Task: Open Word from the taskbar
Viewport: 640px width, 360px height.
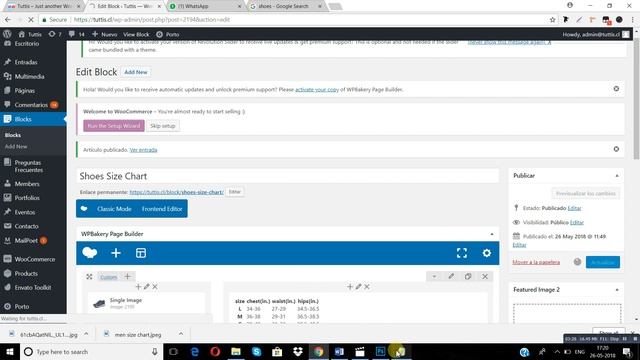Action: pyautogui.click(x=339, y=351)
